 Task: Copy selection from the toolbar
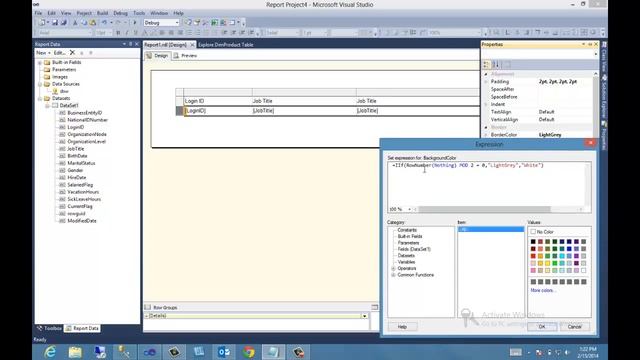(84, 23)
